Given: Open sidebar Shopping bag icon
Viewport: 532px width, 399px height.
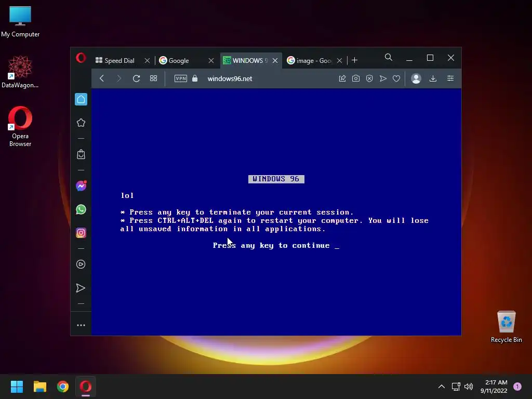Looking at the screenshot, I should pyautogui.click(x=81, y=154).
